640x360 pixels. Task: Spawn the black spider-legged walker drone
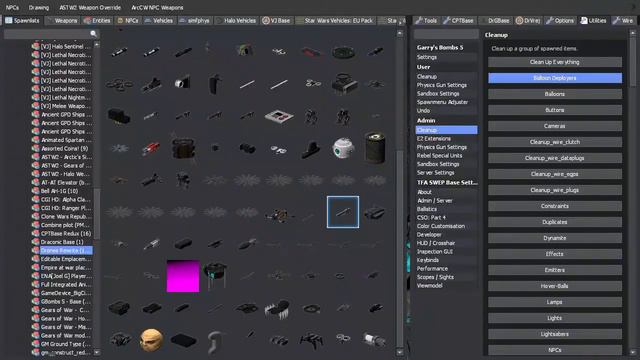click(311, 340)
